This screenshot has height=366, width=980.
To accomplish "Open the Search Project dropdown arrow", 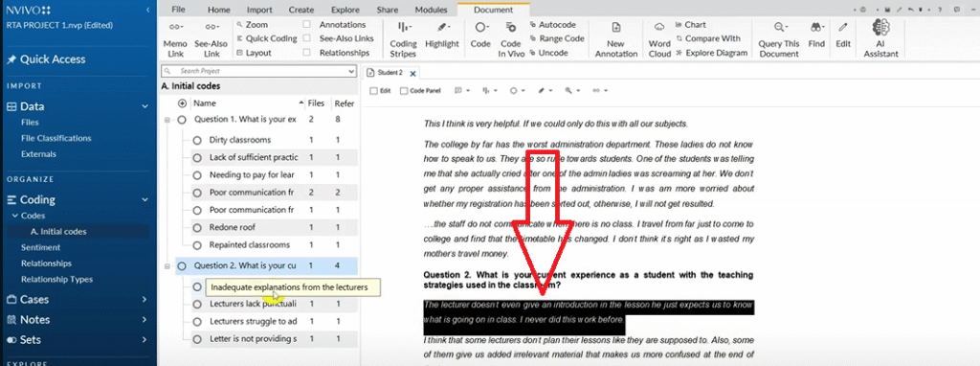I will click(x=350, y=71).
